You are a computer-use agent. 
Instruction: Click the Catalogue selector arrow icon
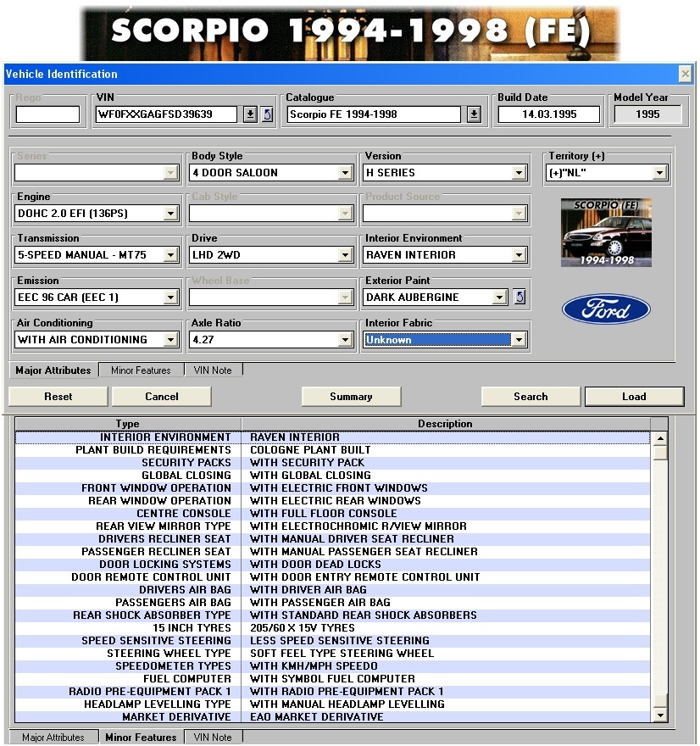(474, 114)
